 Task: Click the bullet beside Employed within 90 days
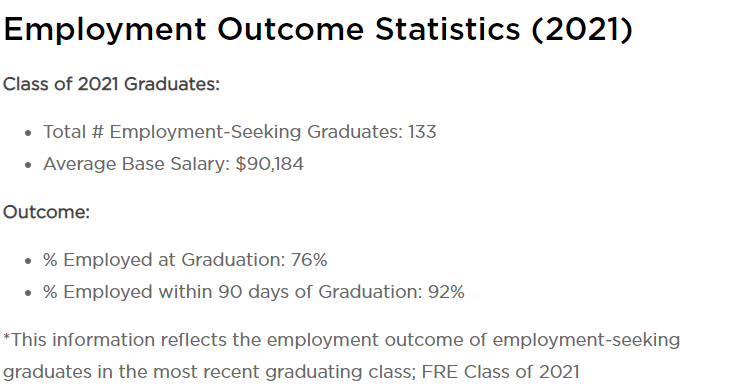click(28, 293)
